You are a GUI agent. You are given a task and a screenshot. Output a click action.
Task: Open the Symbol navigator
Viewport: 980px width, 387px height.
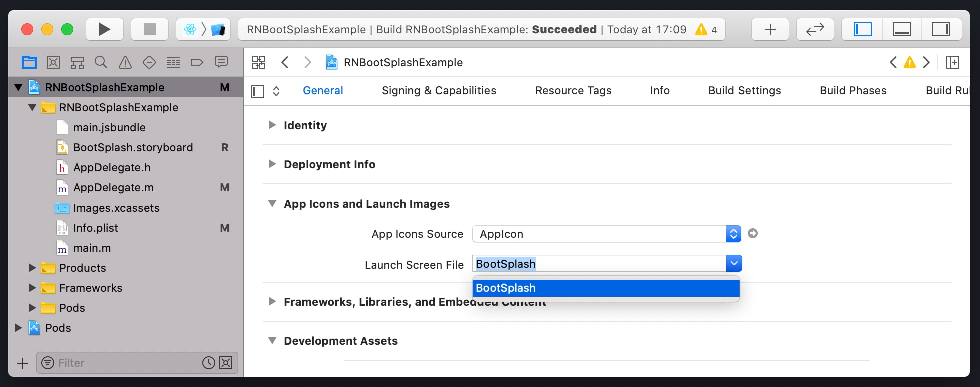click(77, 62)
